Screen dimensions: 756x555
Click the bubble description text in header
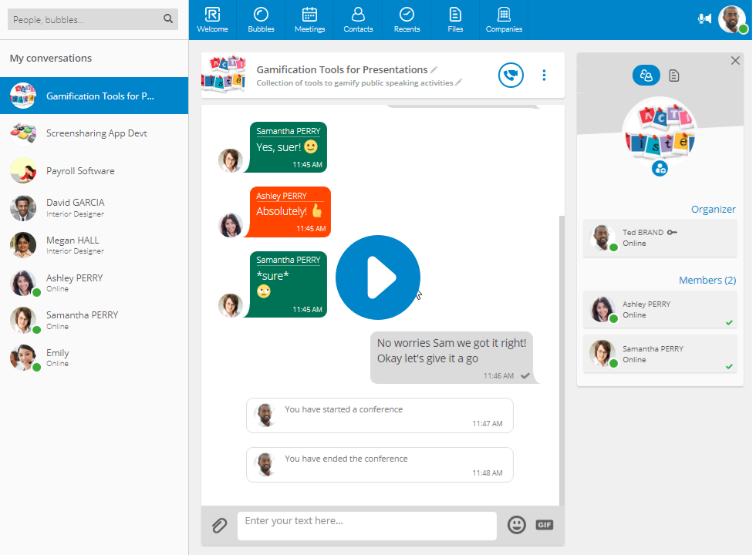(355, 83)
